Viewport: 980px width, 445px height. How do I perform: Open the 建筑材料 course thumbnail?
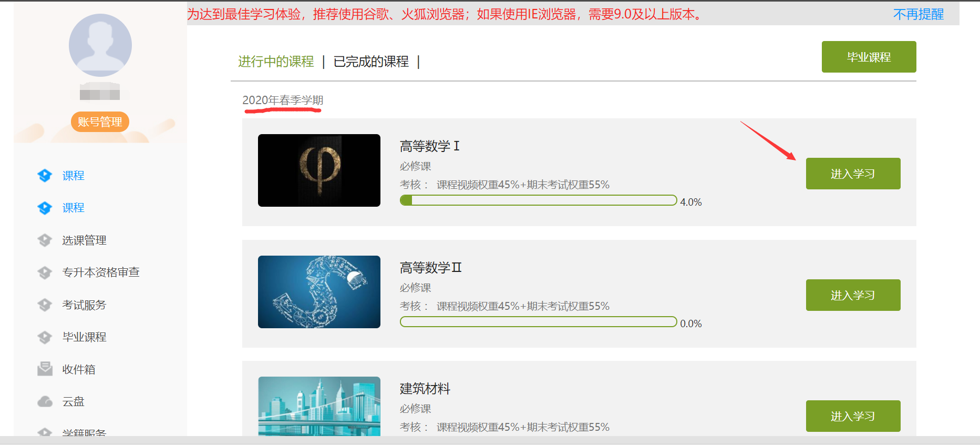[x=319, y=406]
